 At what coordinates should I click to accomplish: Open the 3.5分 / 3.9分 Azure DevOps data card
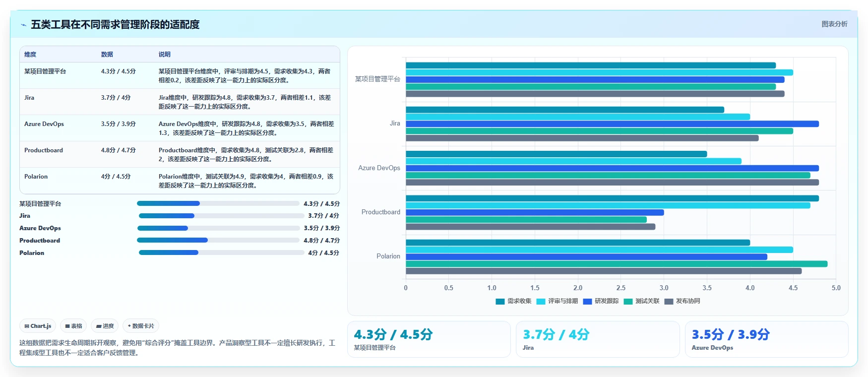tap(767, 339)
